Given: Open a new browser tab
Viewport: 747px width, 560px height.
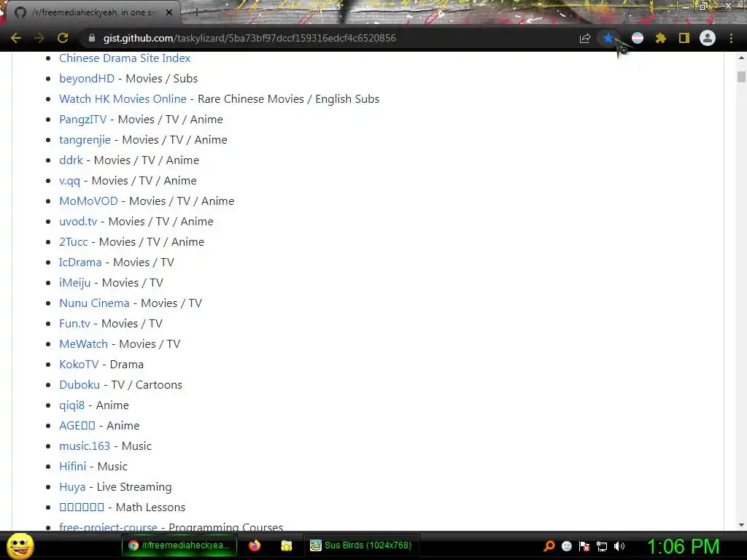Looking at the screenshot, I should [x=196, y=13].
